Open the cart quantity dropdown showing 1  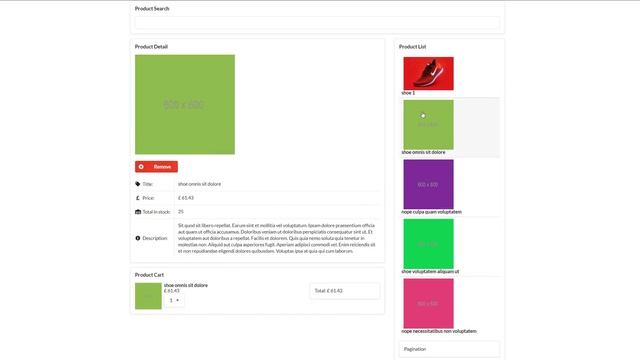coord(174,300)
